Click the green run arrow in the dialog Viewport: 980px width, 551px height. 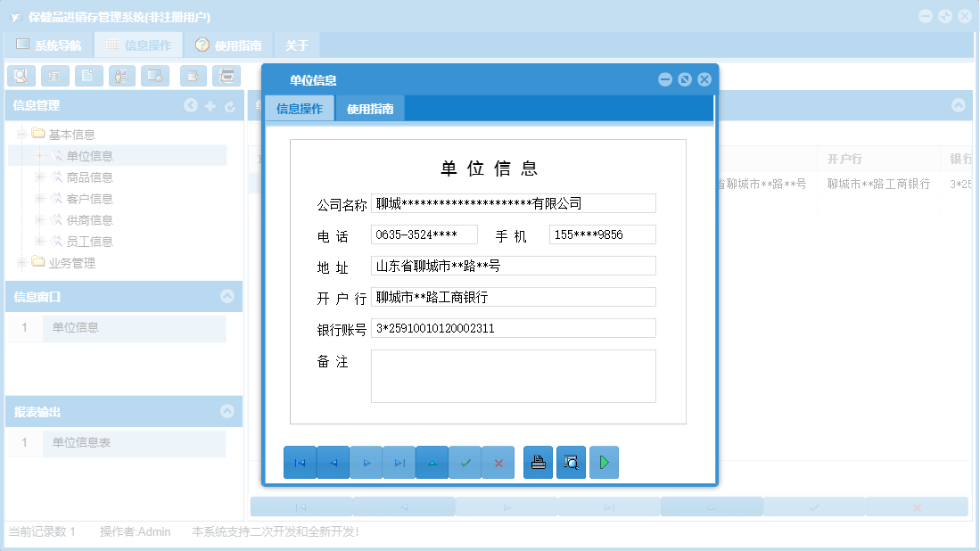(x=604, y=462)
